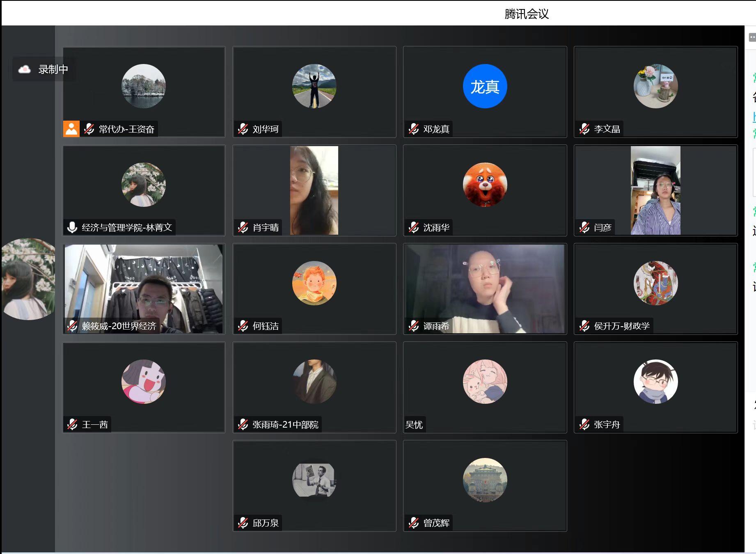Screen dimensions: 756x554
Task: Click the muted mic icon beside 李文晶
Action: [x=584, y=129]
